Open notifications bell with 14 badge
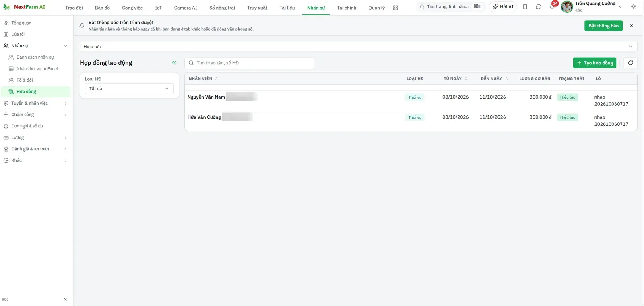Image resolution: width=644 pixels, height=306 pixels. [x=552, y=6]
